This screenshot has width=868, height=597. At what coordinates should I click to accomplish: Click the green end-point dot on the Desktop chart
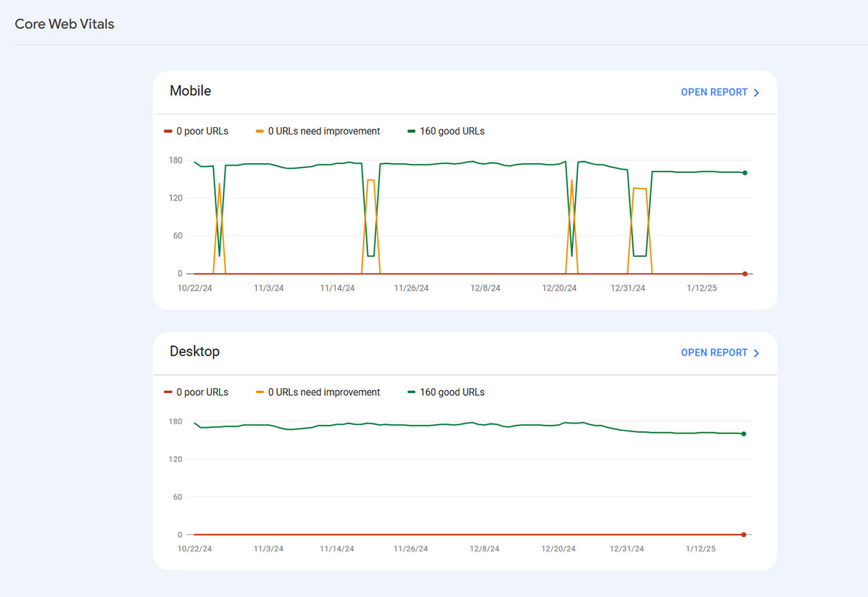744,434
